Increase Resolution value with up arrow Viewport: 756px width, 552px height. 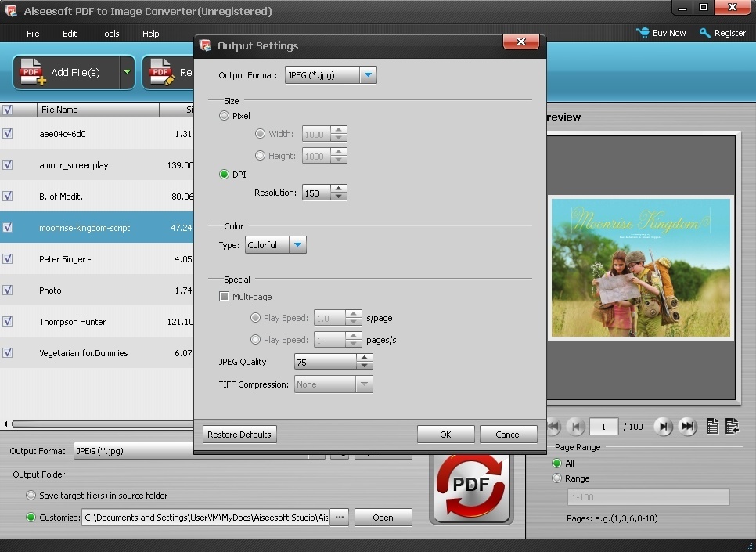tap(339, 188)
